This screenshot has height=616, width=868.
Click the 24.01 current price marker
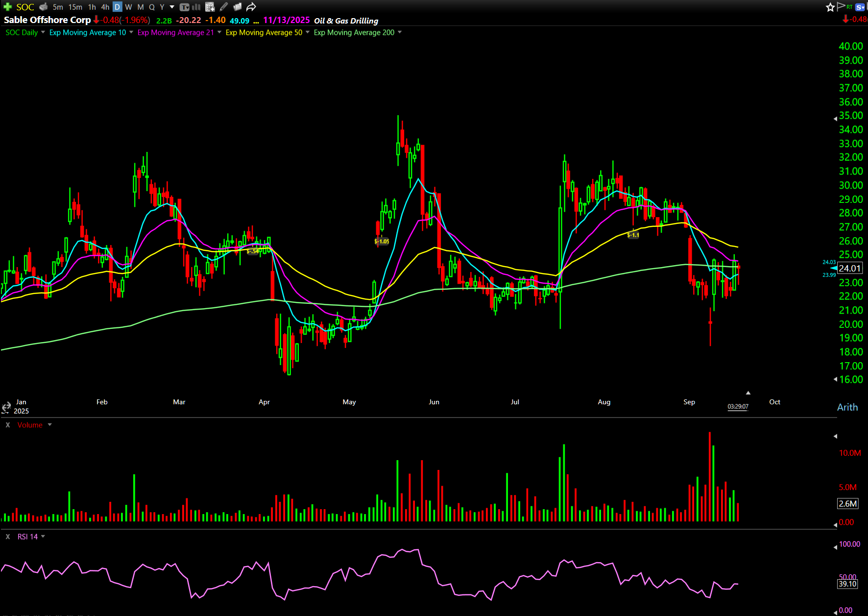click(849, 268)
